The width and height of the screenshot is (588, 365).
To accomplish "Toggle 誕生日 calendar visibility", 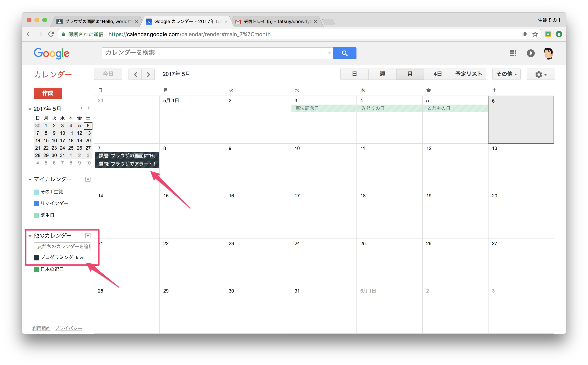I will click(36, 215).
